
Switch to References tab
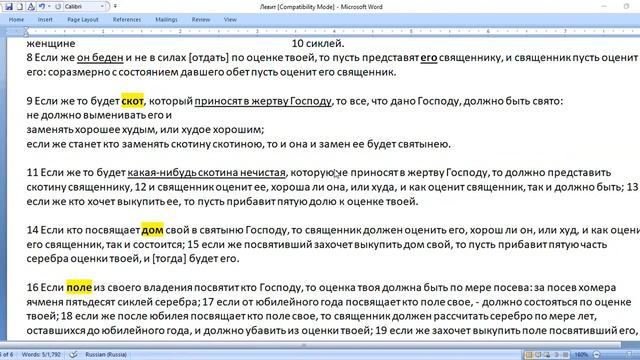127,20
